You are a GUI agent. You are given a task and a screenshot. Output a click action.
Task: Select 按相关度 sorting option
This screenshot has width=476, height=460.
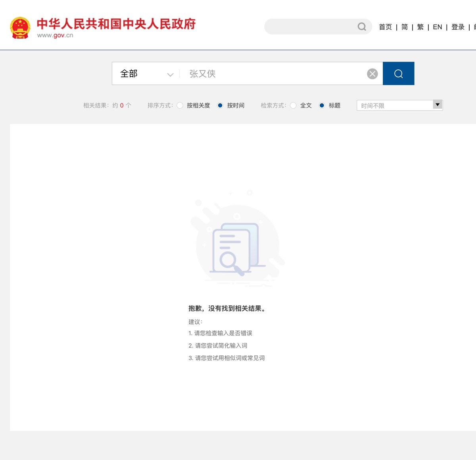tap(180, 105)
